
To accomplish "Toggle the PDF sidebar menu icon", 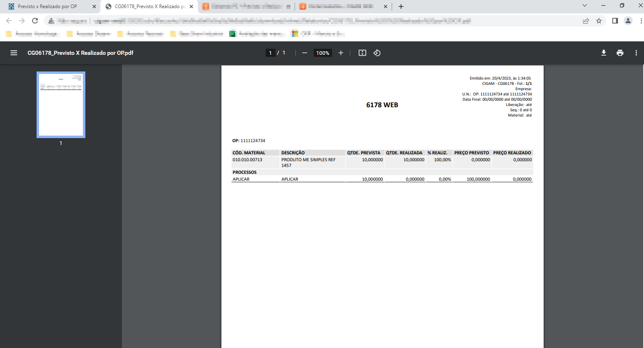I will (14, 53).
